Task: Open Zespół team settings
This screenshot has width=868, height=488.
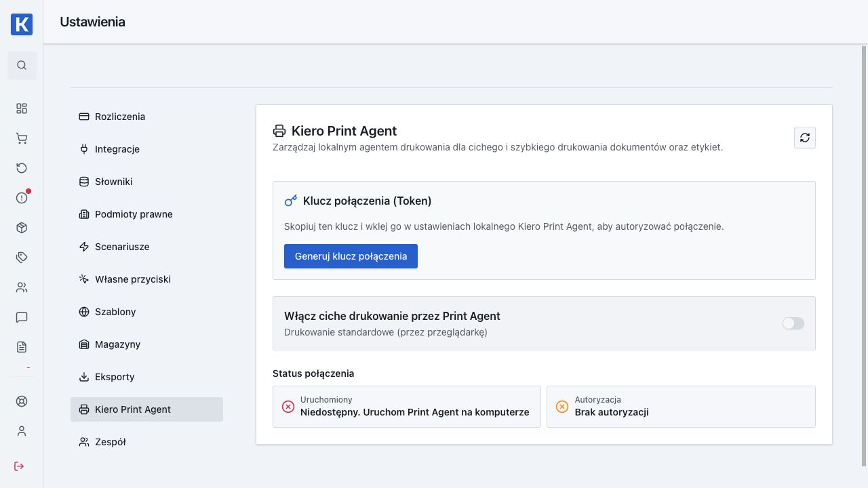Action: point(146,442)
